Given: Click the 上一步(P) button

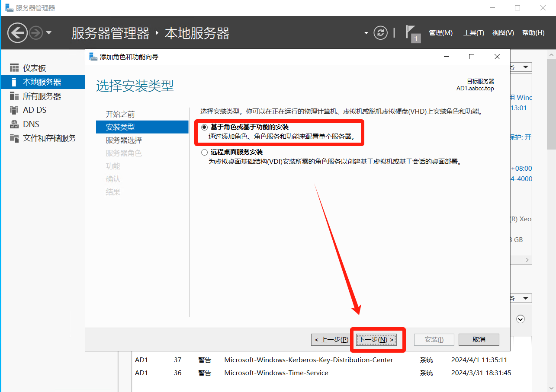Looking at the screenshot, I should (x=331, y=340).
